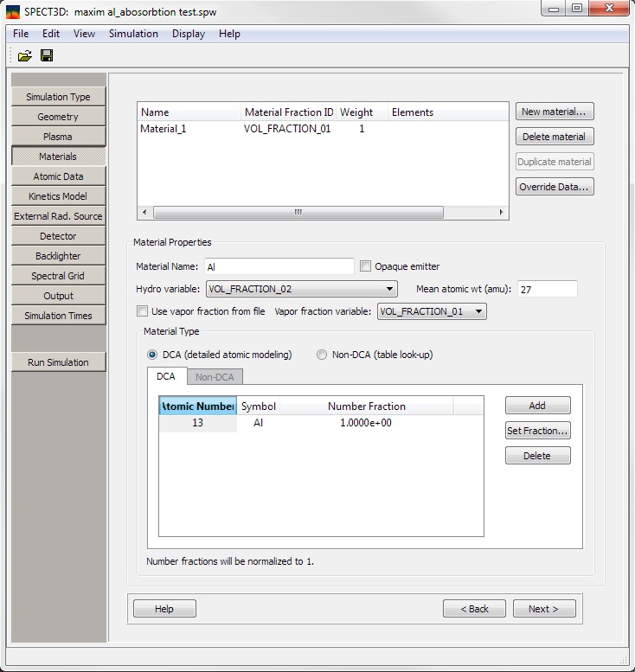Go to the Atomic Data section
This screenshot has height=672, width=635.
[x=58, y=176]
